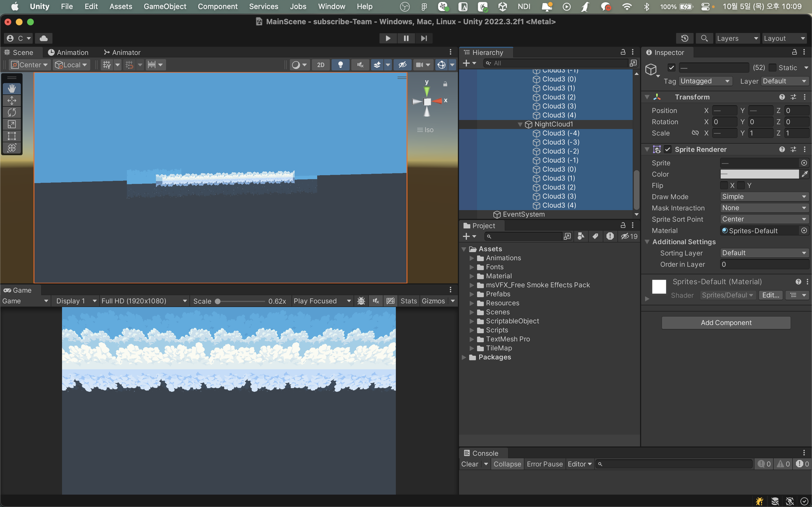
Task: Select the Rotate tool
Action: coord(12,112)
